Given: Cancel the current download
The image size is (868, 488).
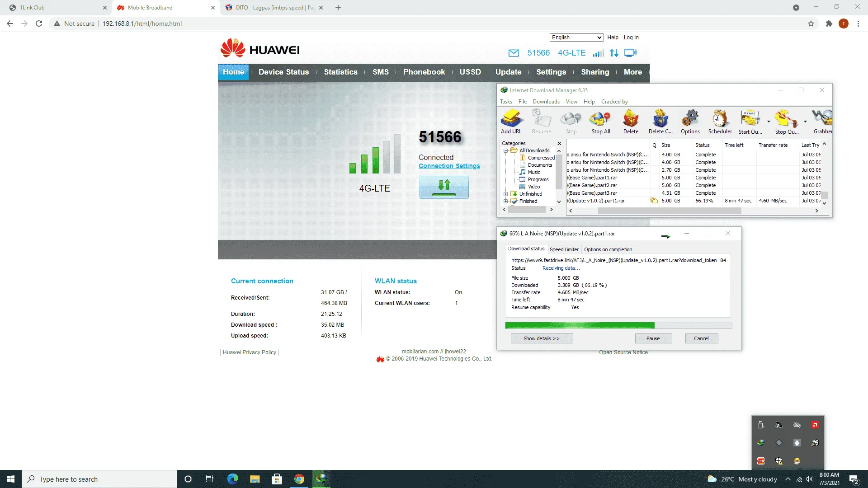Looking at the screenshot, I should coord(702,338).
